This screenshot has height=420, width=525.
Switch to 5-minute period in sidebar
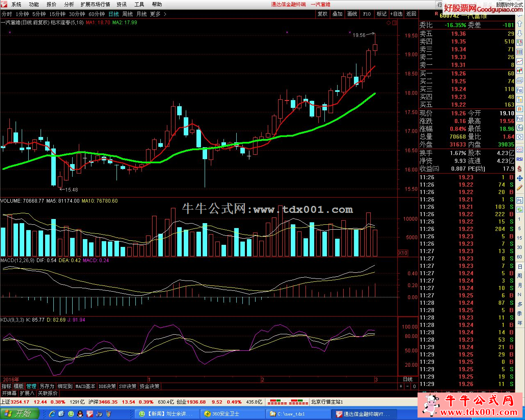click(520, 228)
